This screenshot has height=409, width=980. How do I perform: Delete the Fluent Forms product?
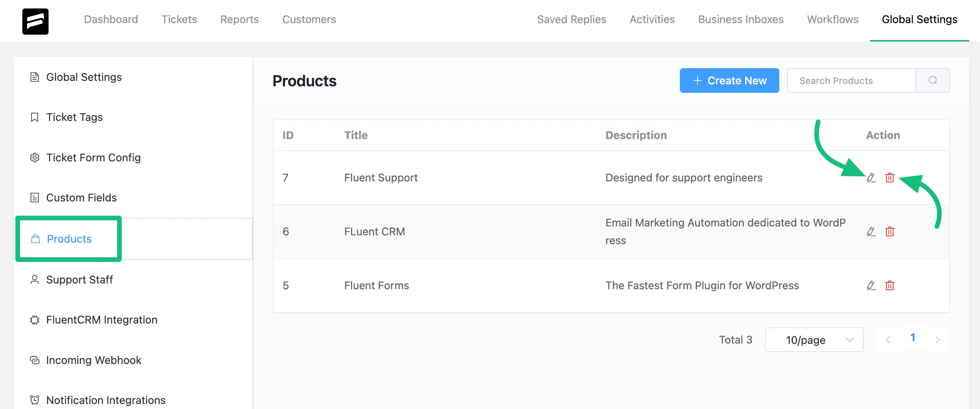pos(889,285)
